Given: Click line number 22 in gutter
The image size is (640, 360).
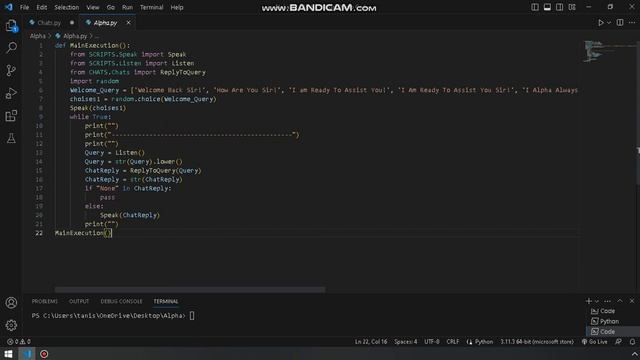Looking at the screenshot, I should coord(39,233).
